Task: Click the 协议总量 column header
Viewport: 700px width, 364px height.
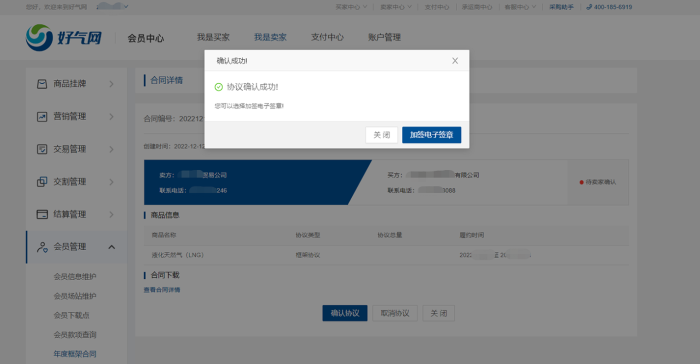Action: click(390, 235)
